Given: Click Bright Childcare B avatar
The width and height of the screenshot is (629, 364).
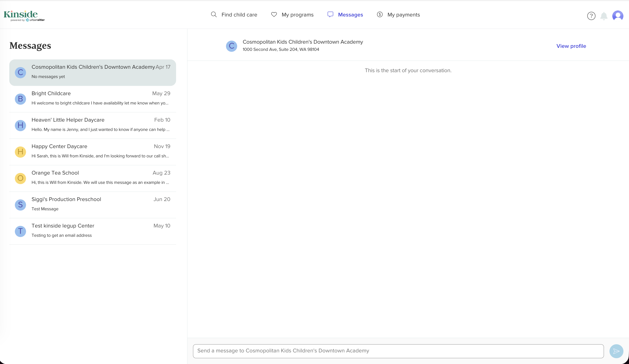Looking at the screenshot, I should coord(20,99).
